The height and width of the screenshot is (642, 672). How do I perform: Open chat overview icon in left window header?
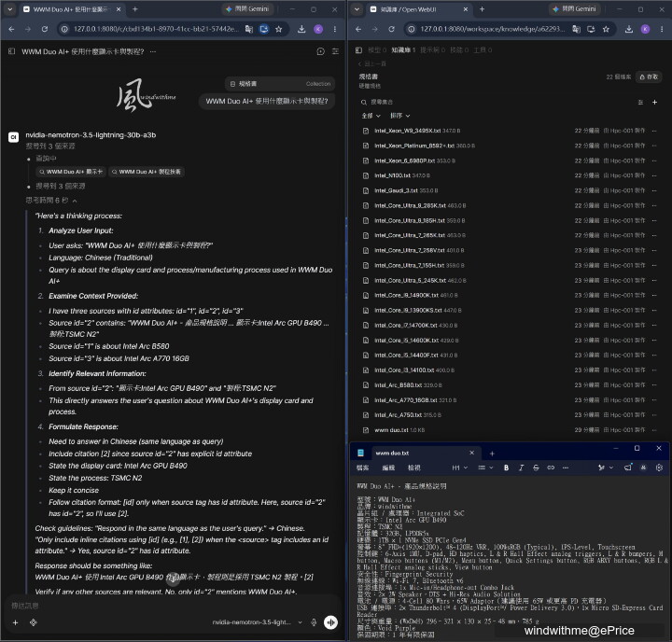(320, 51)
